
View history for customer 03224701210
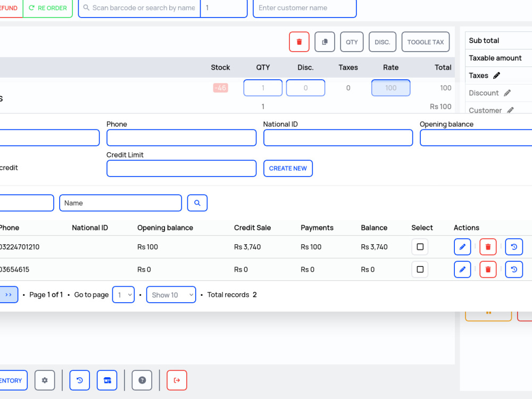coord(514,247)
